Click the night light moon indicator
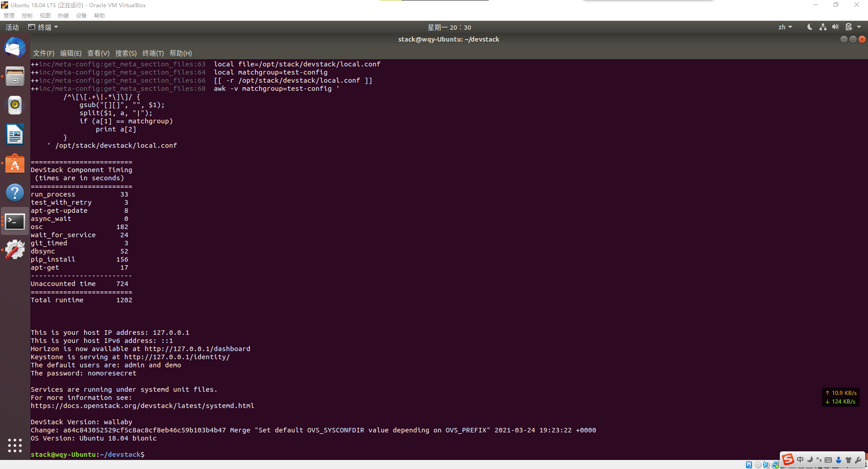This screenshot has width=868, height=469. point(810,27)
